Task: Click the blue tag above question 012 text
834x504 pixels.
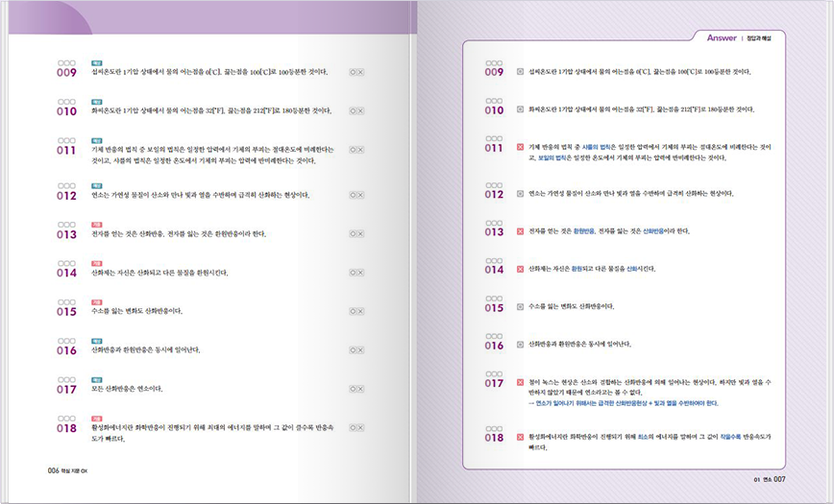Action: 97,185
